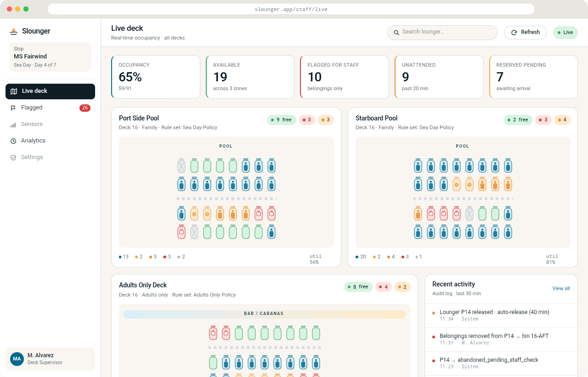
Task: Open the Available 19 stat card
Action: [x=250, y=77]
